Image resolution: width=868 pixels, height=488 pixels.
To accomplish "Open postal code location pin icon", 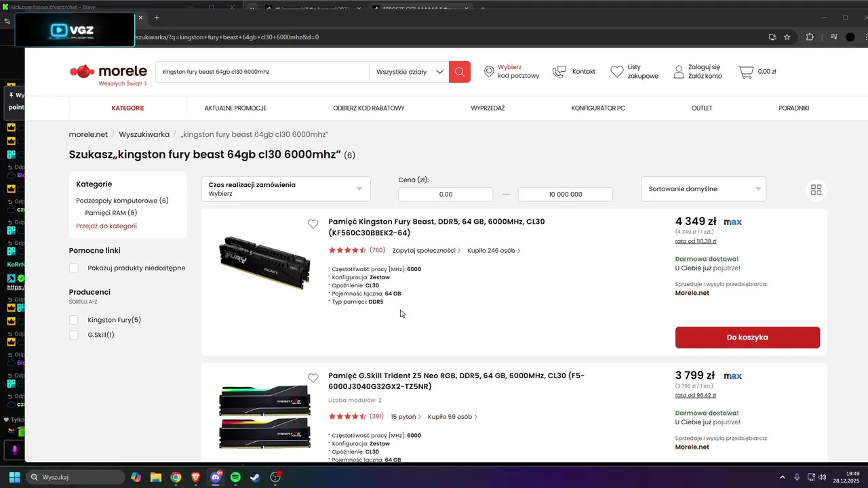I will tap(489, 72).
